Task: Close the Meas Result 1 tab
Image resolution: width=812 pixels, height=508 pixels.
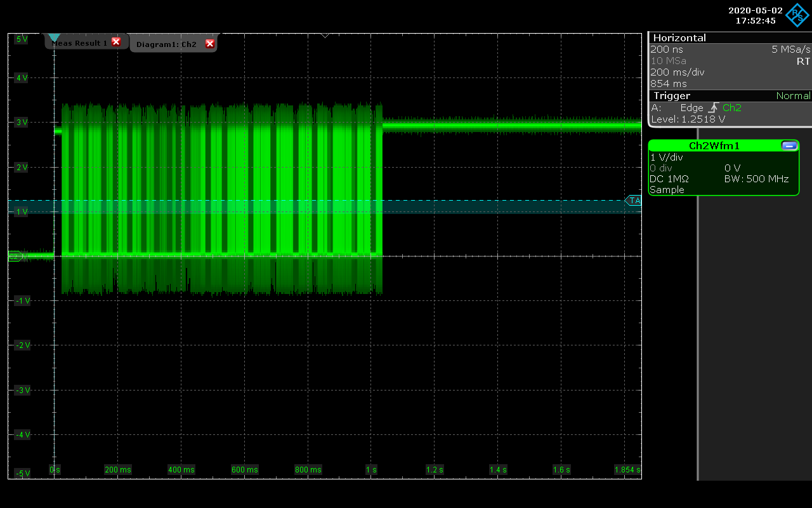Action: (x=115, y=42)
